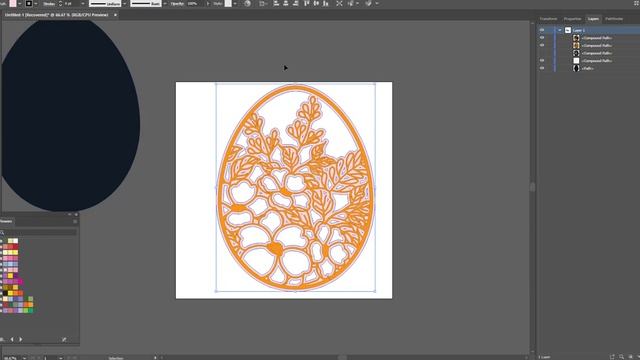Screen dimensions: 640x360
Task: Click Vertical Align Top icon
Action: coord(307,3)
